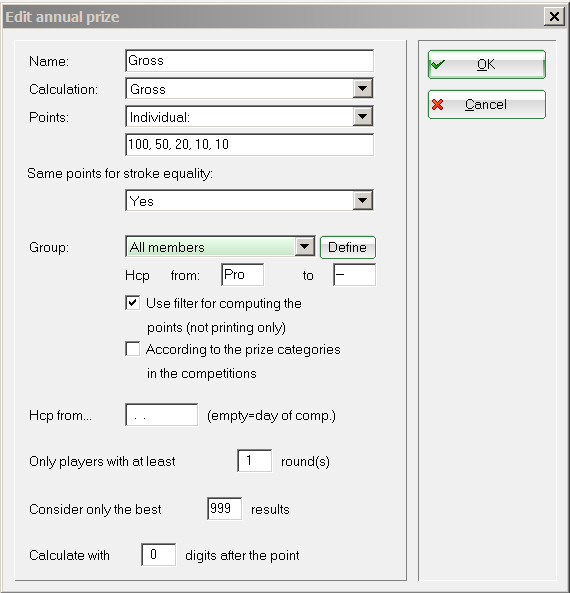Click the green checkmark on OK button
Image resolution: width=570 pixels, height=593 pixels.
[438, 64]
